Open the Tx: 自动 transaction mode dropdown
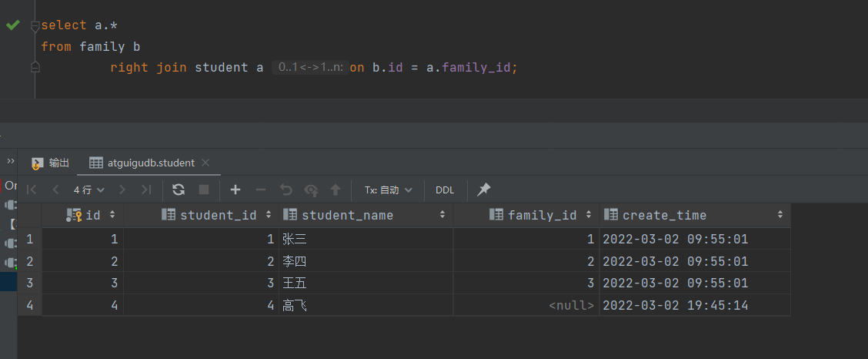This screenshot has height=359, width=868. coord(388,190)
